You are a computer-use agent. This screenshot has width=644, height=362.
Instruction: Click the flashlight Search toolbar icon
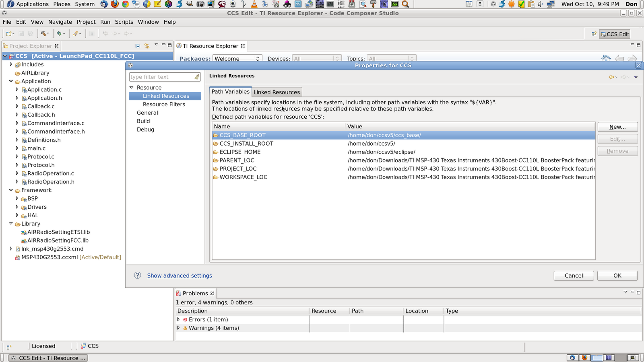click(x=75, y=34)
